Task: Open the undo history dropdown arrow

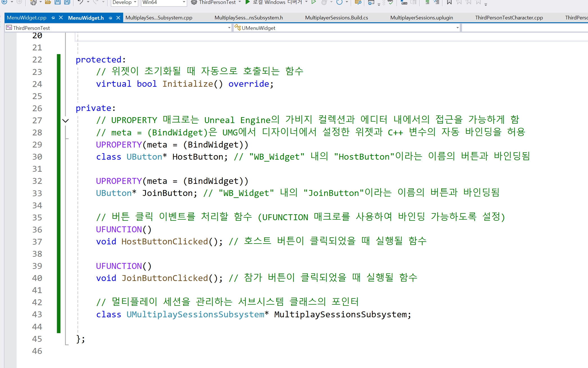Action: tap(88, 2)
